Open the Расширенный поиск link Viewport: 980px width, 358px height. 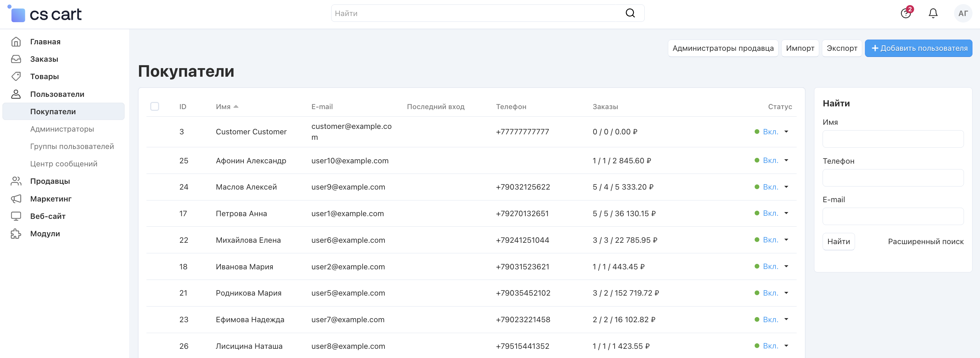926,242
